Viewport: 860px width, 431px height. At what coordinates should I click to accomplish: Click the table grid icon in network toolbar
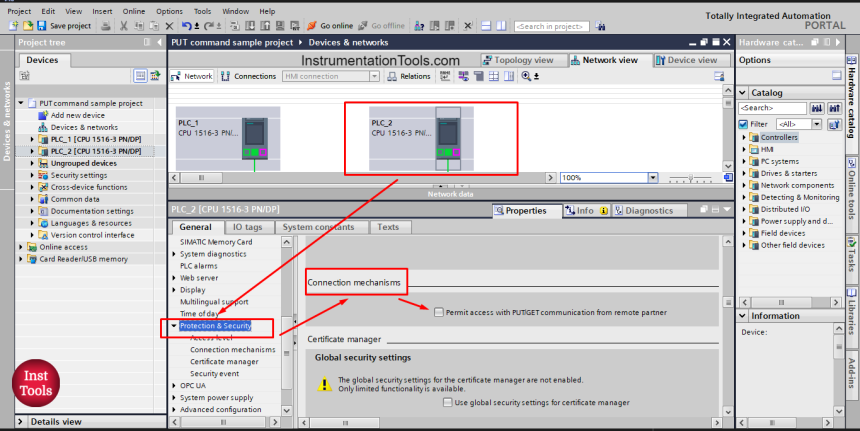coord(494,76)
